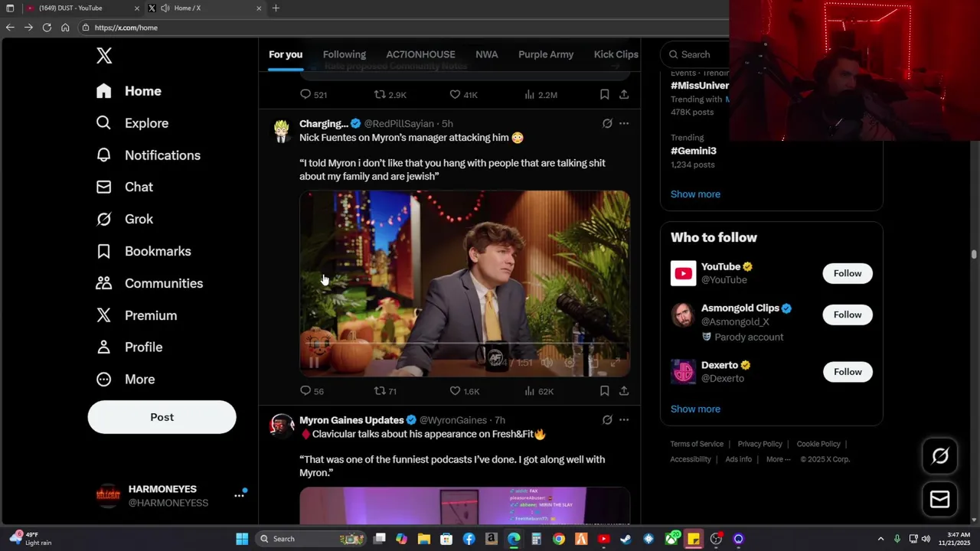Show more accounts to follow
Viewport: 980px width, 551px height.
pos(695,409)
